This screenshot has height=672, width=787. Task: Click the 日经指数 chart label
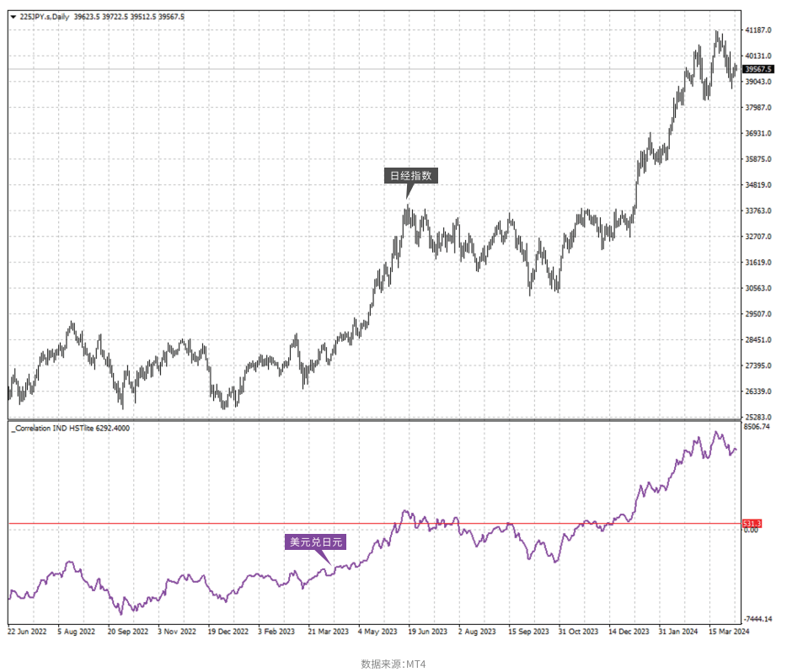411,175
